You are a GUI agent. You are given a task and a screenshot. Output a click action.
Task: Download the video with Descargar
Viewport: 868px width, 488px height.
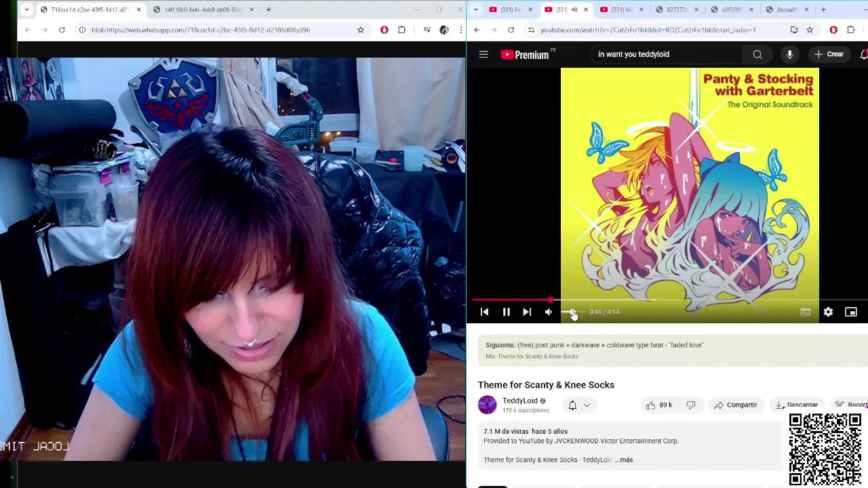pos(796,405)
